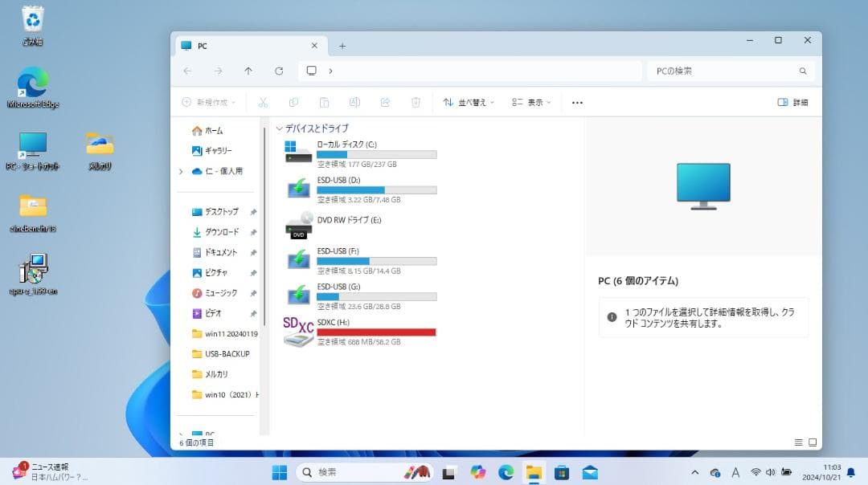The height and width of the screenshot is (485, 868).
Task: Switch to large icons view in the status bar
Action: point(813,441)
